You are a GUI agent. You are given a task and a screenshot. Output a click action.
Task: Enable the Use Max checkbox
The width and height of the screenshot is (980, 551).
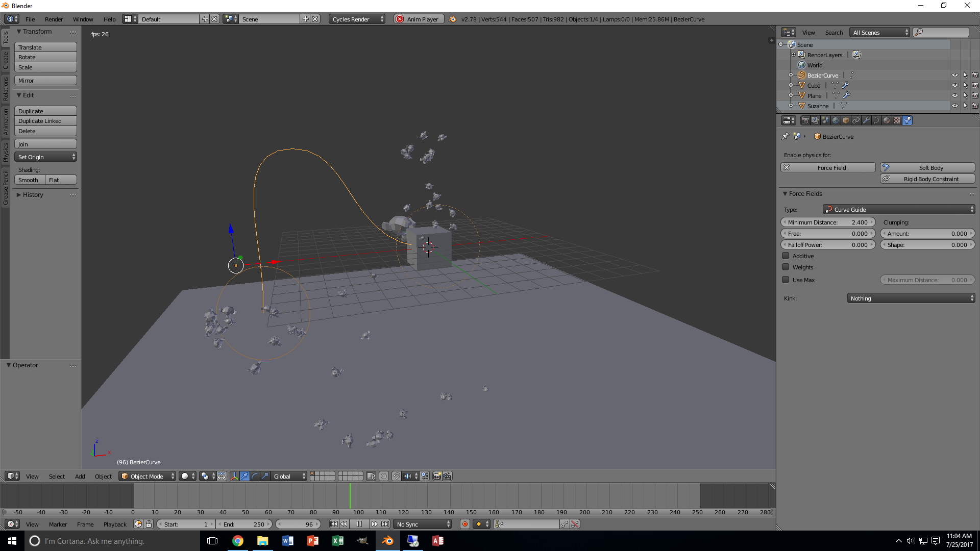tap(786, 280)
